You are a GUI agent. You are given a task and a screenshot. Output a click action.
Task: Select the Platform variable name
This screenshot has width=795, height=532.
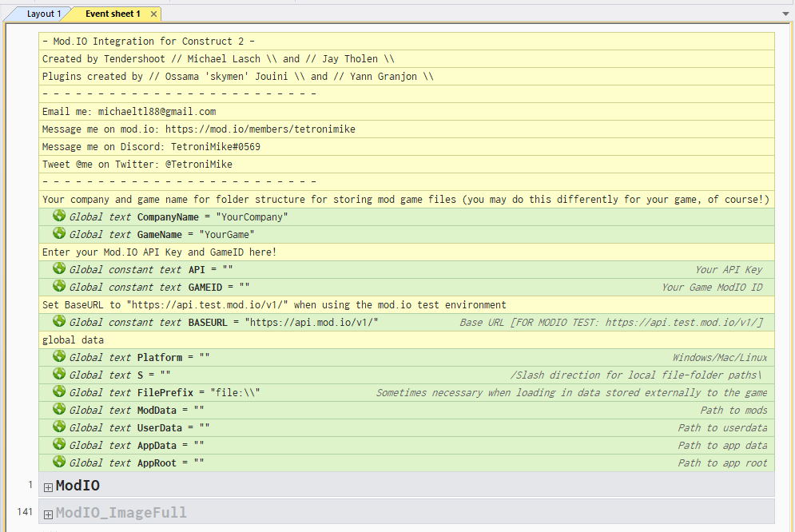click(x=159, y=357)
